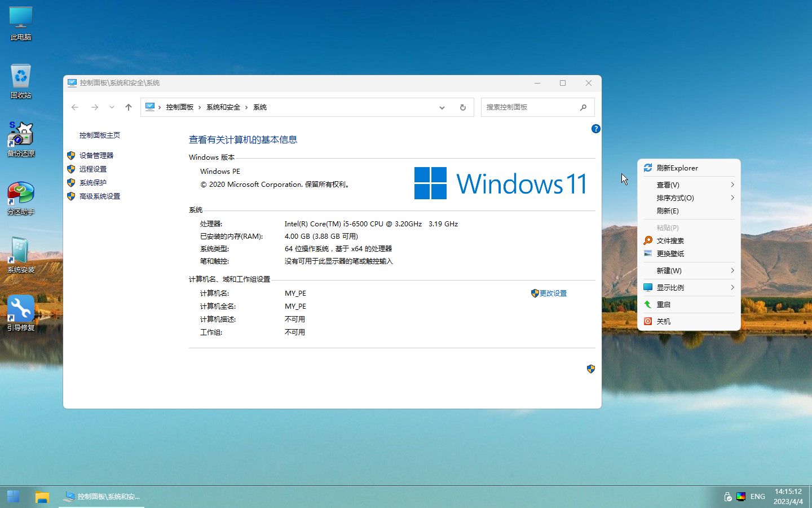
Task: Choose 更换壁纸 in the context menu
Action: pyautogui.click(x=689, y=253)
